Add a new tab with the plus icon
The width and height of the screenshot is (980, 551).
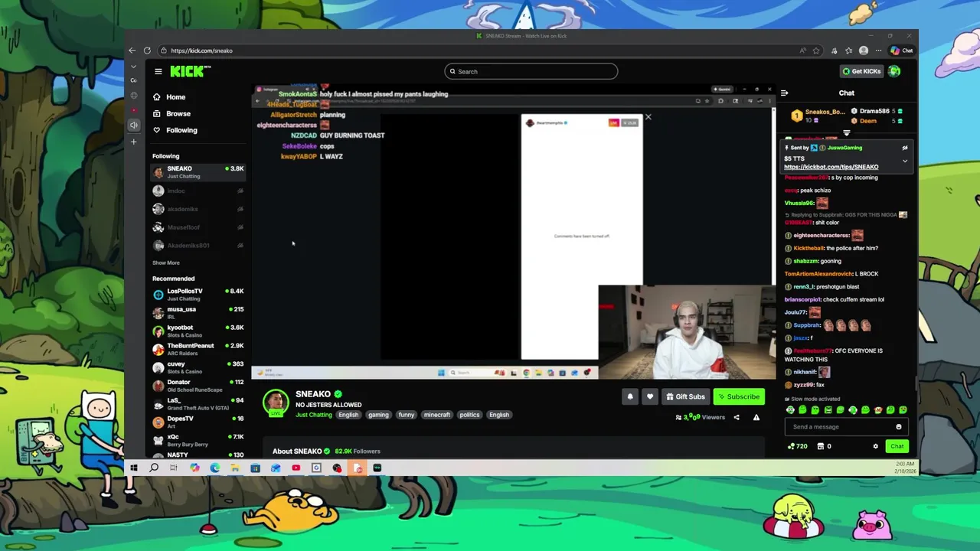click(133, 142)
